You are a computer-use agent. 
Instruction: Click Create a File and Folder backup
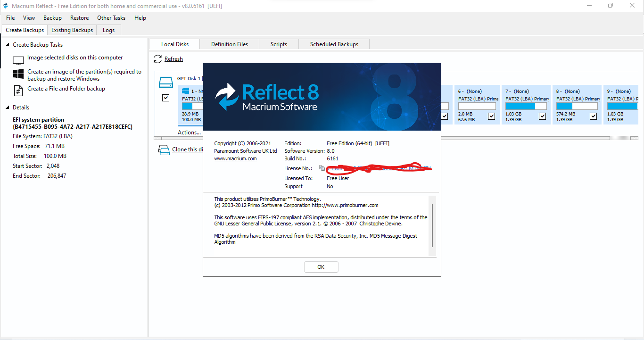tap(66, 89)
